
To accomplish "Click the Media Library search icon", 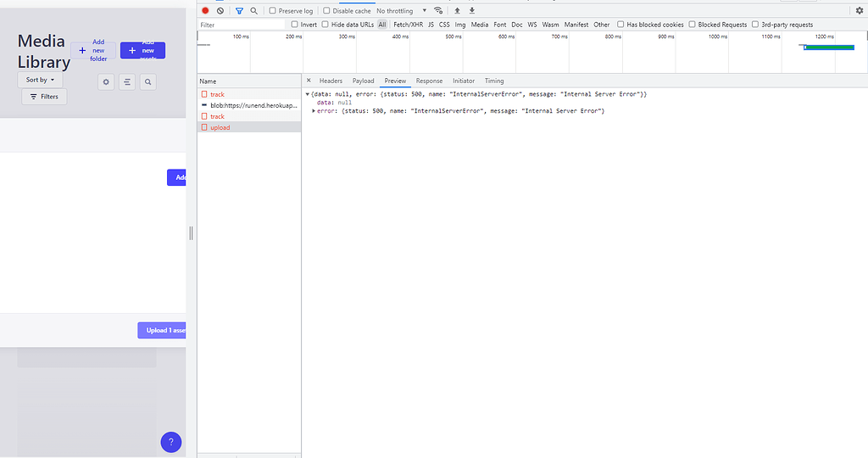I will [x=148, y=82].
